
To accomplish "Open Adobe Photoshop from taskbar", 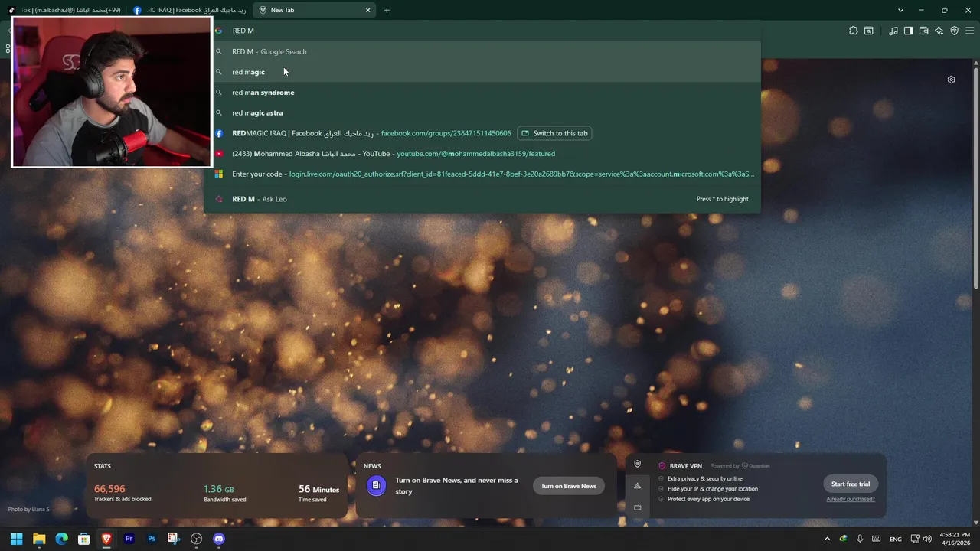I will click(x=152, y=539).
